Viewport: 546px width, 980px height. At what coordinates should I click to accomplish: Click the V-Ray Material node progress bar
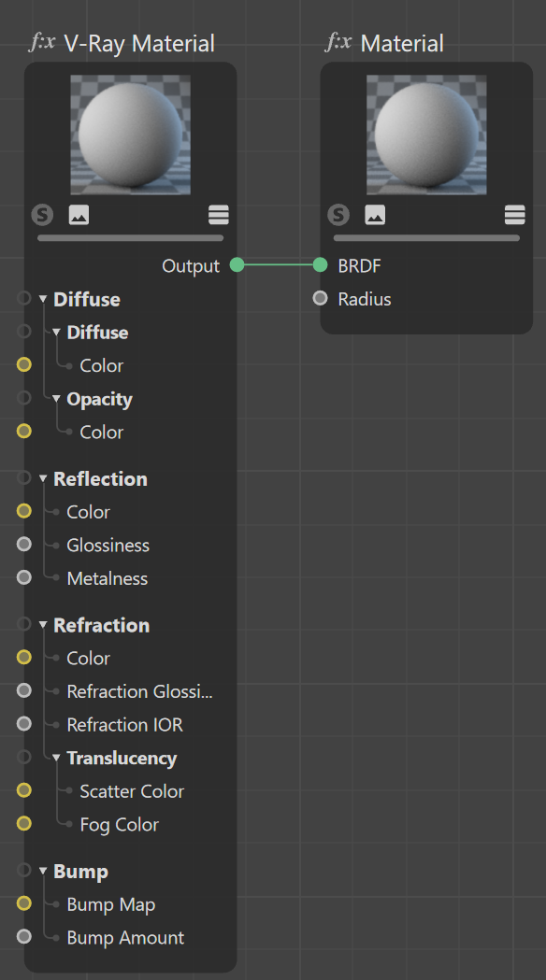tap(130, 238)
